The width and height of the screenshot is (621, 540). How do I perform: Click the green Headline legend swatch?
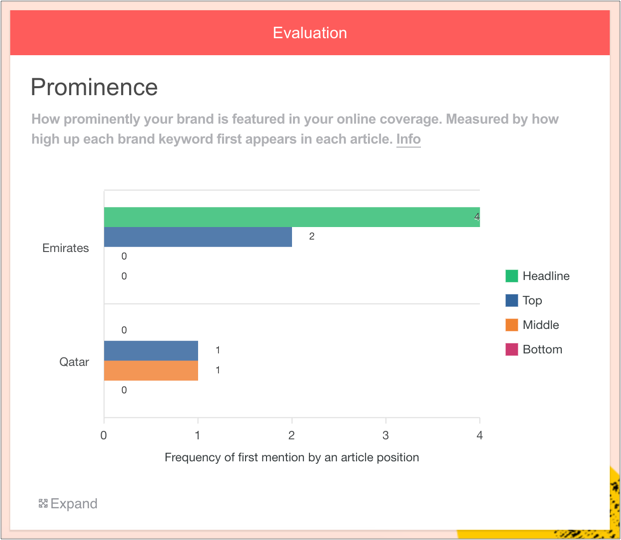(x=512, y=276)
